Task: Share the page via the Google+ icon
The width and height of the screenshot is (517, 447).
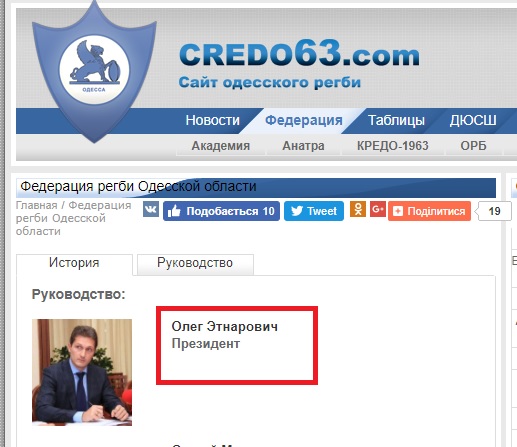Action: [x=378, y=209]
